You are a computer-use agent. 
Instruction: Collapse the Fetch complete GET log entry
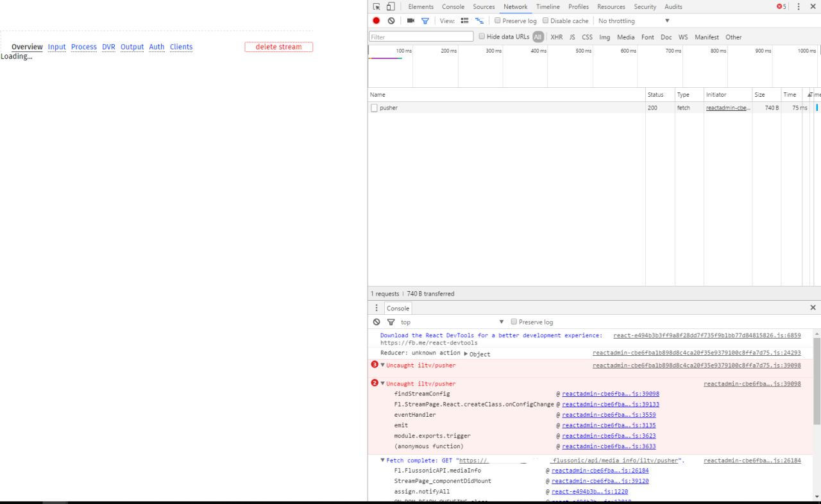[x=383, y=460]
